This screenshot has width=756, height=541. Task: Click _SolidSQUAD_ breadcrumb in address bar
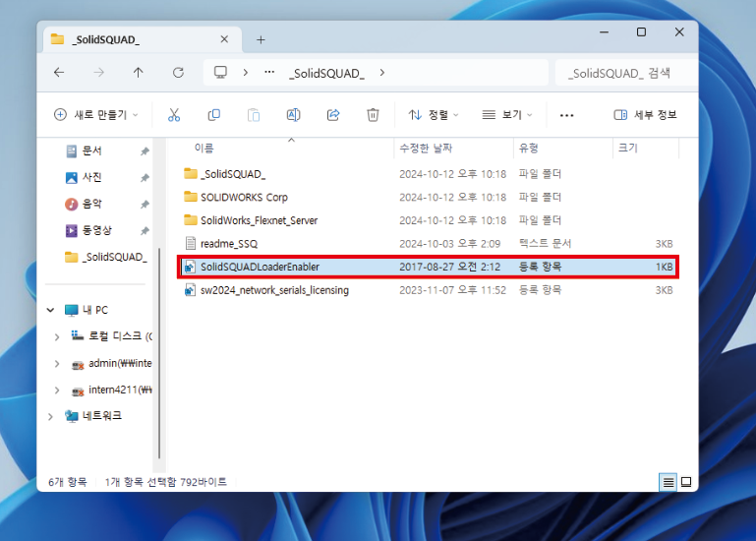click(x=326, y=73)
